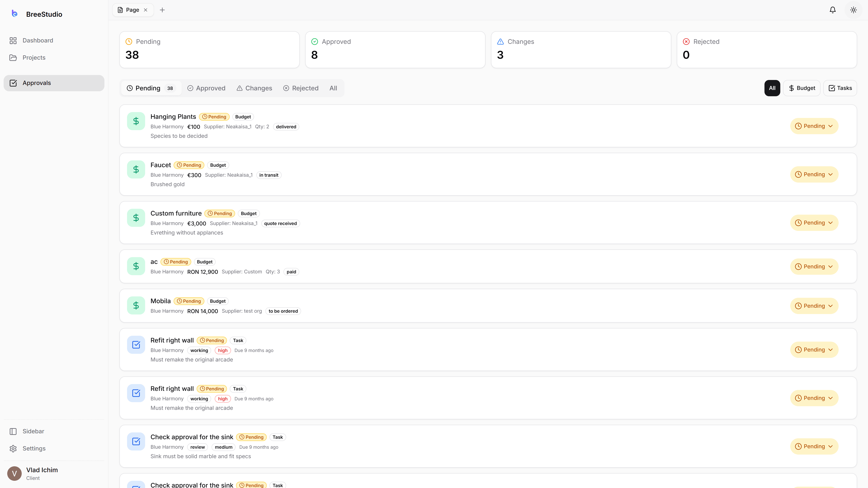868x488 pixels.
Task: Click Budget tag beside Faucet title
Action: pos(218,165)
